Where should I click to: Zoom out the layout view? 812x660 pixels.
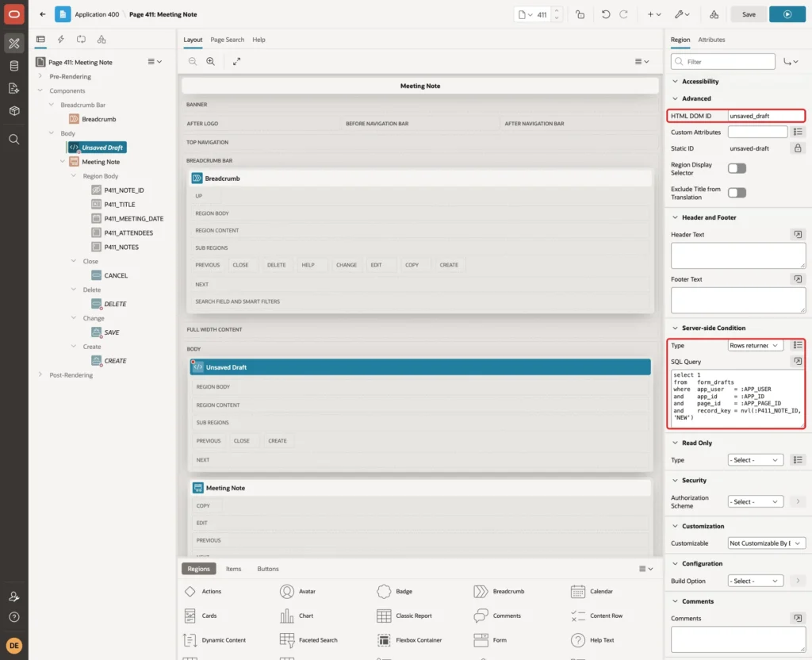coord(193,61)
